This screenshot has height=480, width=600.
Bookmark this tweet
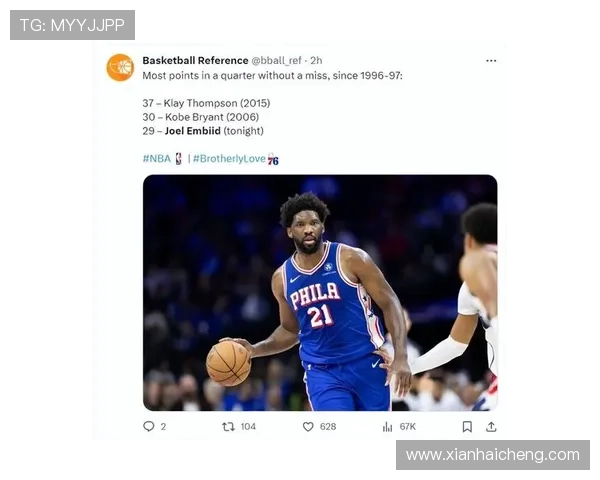click(x=467, y=426)
